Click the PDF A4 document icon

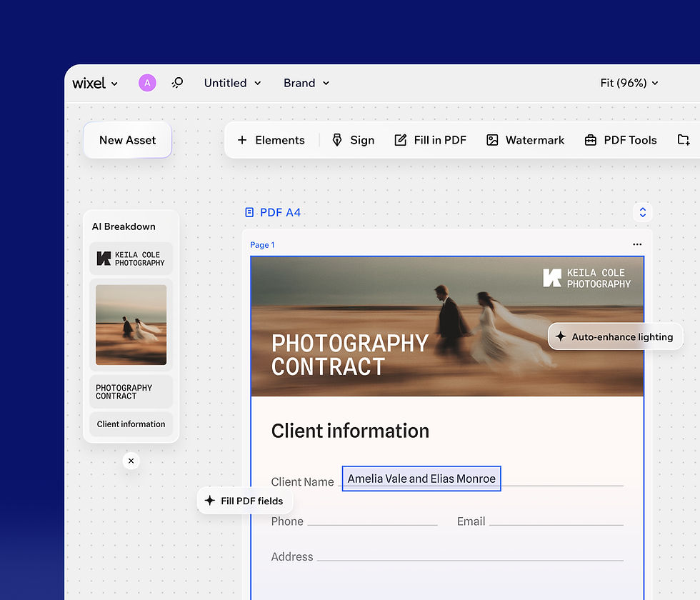pyautogui.click(x=249, y=212)
